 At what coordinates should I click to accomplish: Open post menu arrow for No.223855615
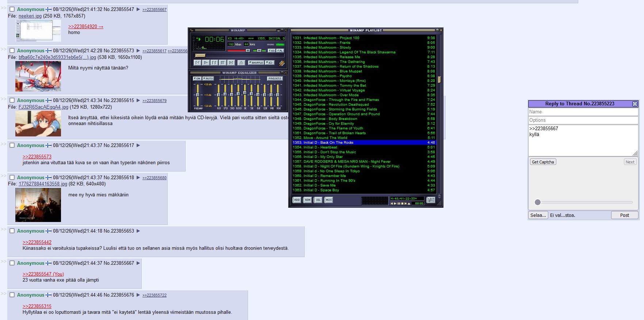pos(138,100)
